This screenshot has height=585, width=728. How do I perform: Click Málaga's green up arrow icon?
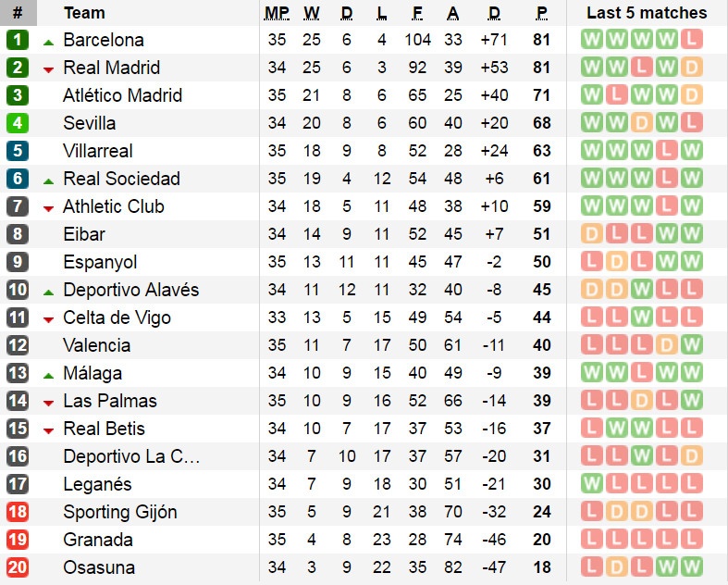[x=48, y=374]
